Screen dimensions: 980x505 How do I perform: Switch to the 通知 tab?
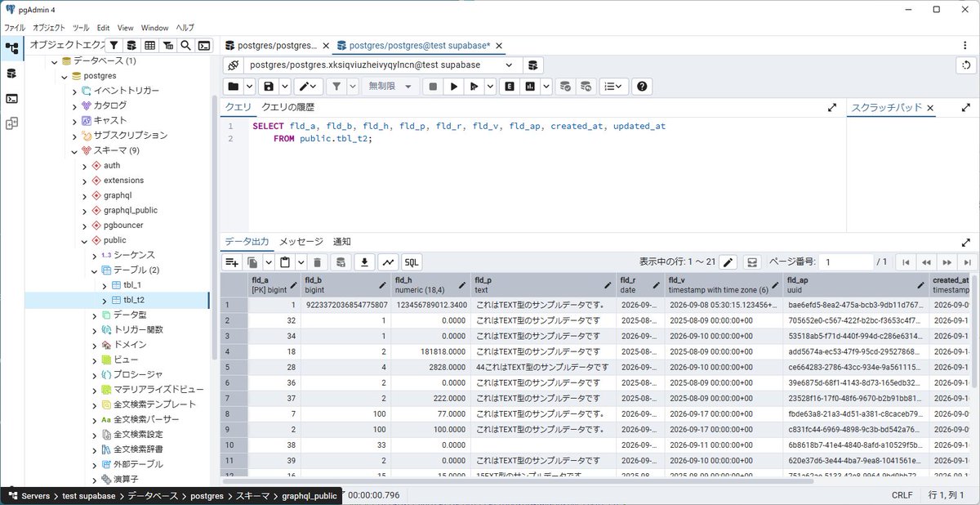click(x=341, y=242)
